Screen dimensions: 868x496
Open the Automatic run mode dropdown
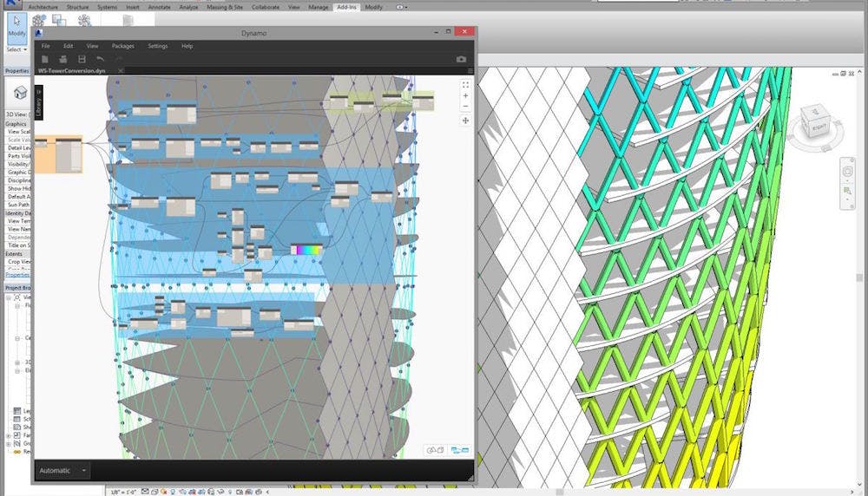coord(84,470)
